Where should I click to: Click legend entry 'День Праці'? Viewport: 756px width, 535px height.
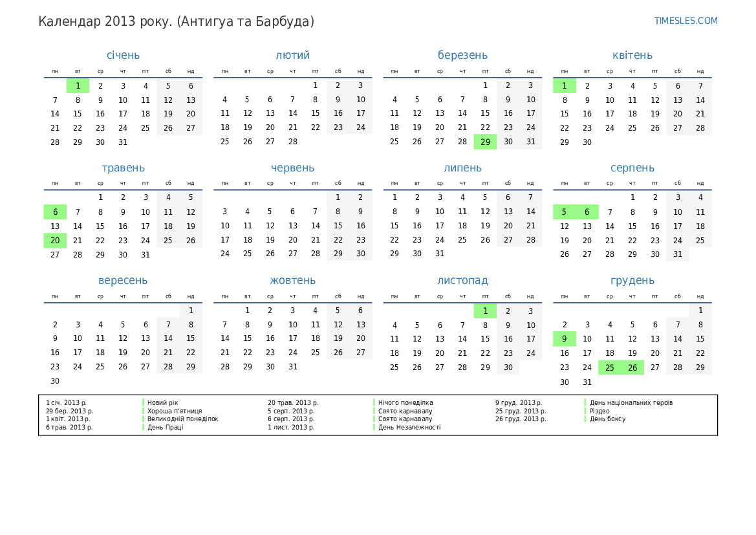pos(166,427)
